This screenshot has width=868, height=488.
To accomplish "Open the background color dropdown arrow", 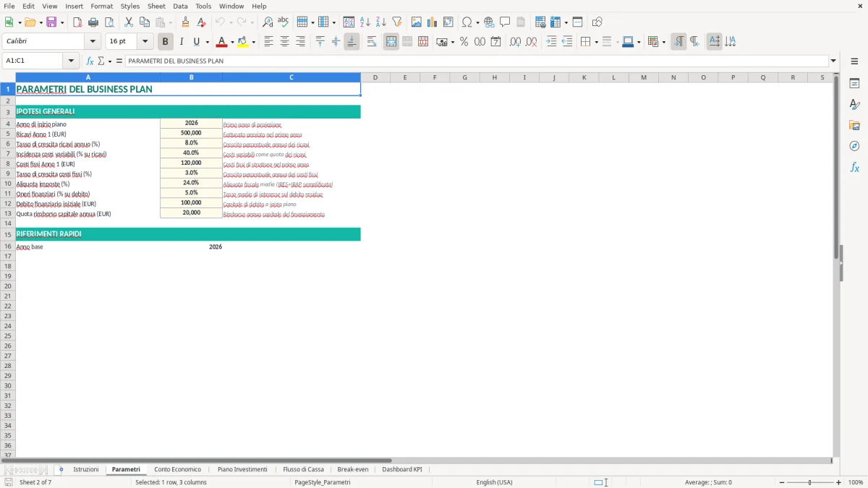I will 253,42.
